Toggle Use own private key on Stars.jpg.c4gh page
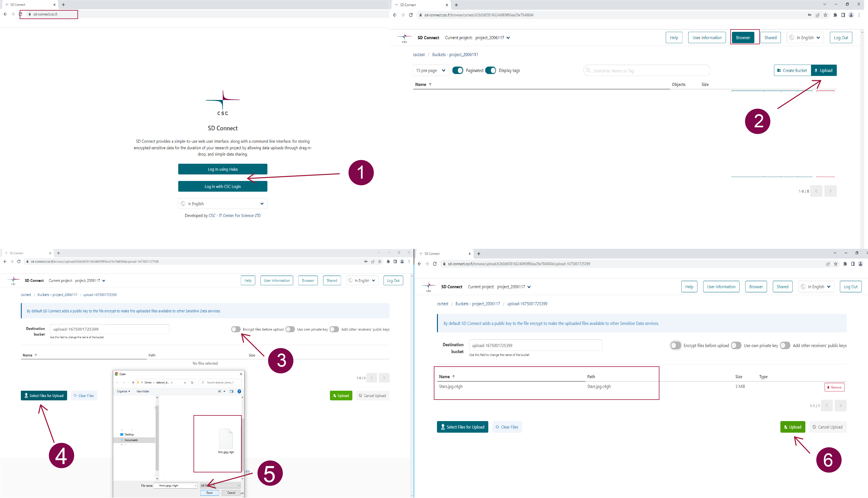The width and height of the screenshot is (868, 498). [736, 346]
